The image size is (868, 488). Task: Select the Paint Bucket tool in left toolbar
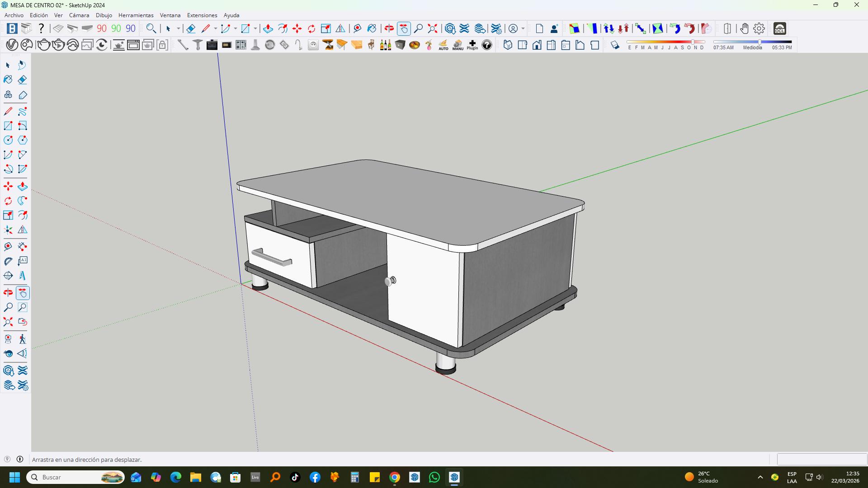tap(8, 80)
